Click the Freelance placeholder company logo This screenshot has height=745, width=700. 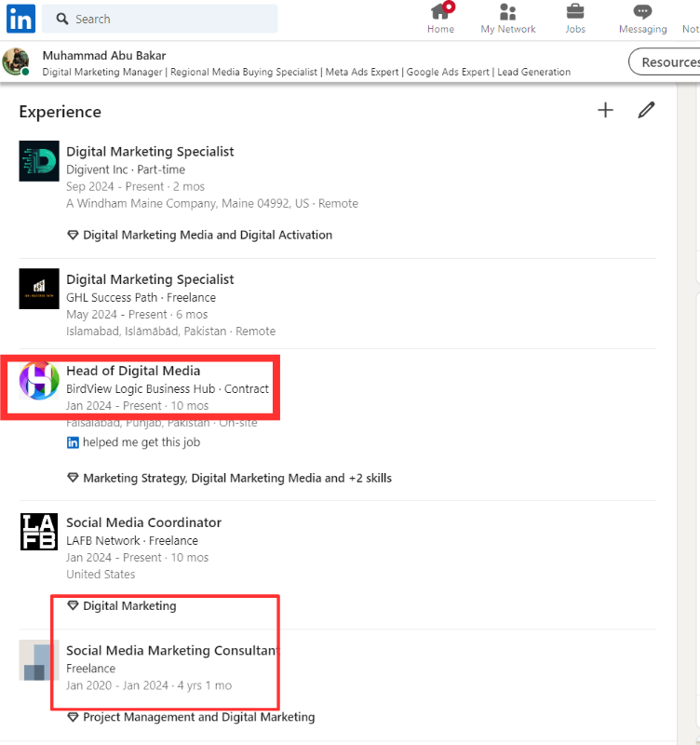tap(39, 660)
